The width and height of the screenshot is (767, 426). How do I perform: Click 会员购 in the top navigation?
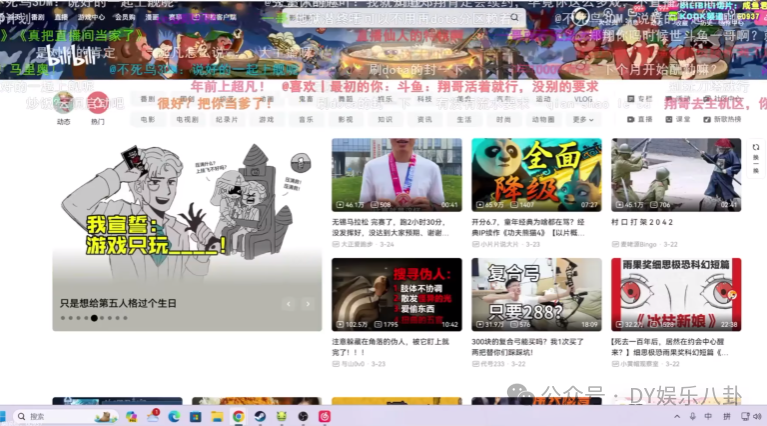[125, 17]
